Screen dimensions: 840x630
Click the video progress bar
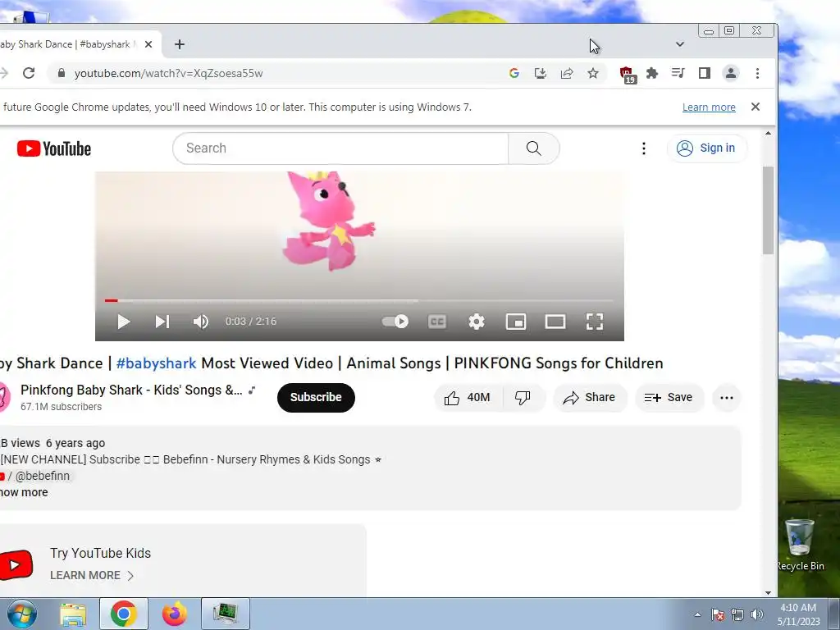[359, 300]
